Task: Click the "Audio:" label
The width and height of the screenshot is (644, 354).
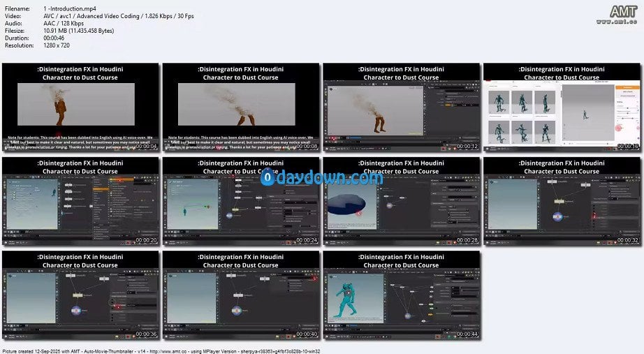Action: tap(13, 24)
